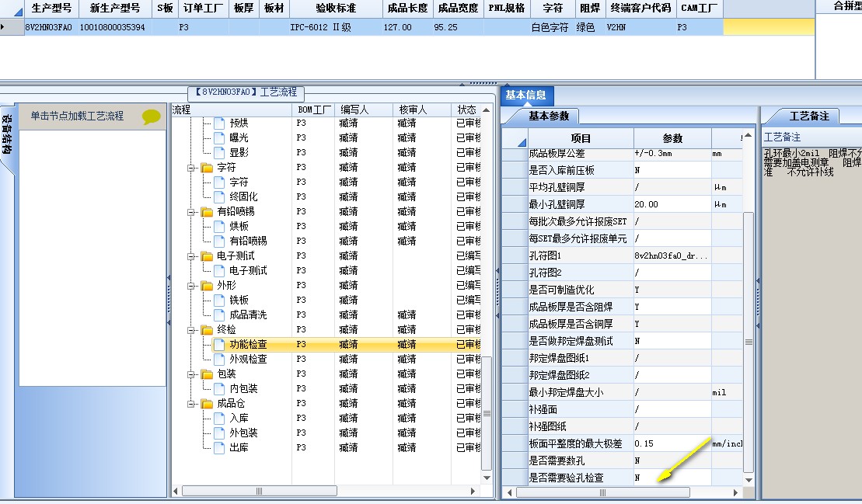Collapse the 外形 tree node
The width and height of the screenshot is (862, 504).
coord(190,286)
